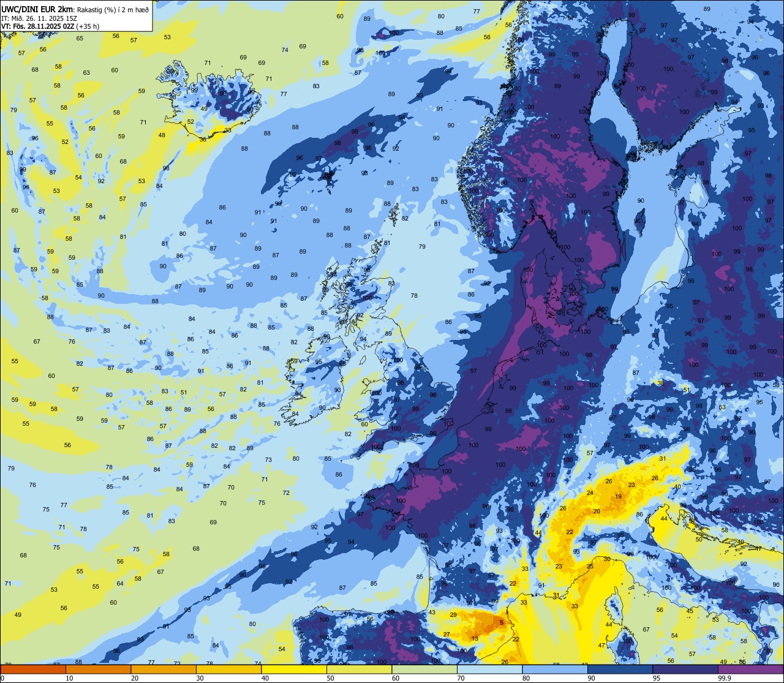Click the humidity value 36 south of Iceland
784x683 pixels.
pos(203,140)
